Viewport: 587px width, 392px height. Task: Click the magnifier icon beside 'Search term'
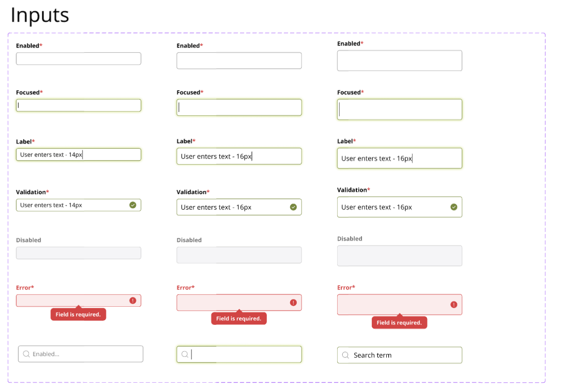click(345, 355)
